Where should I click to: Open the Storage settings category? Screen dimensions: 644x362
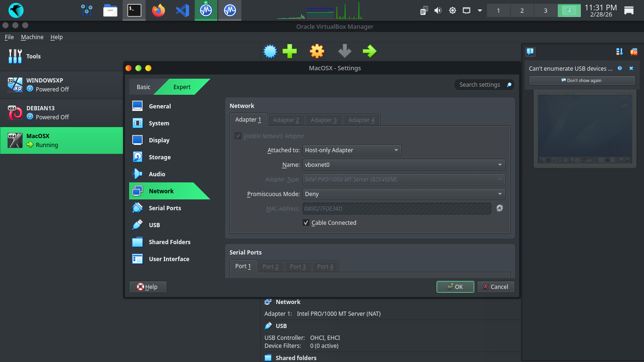click(160, 157)
